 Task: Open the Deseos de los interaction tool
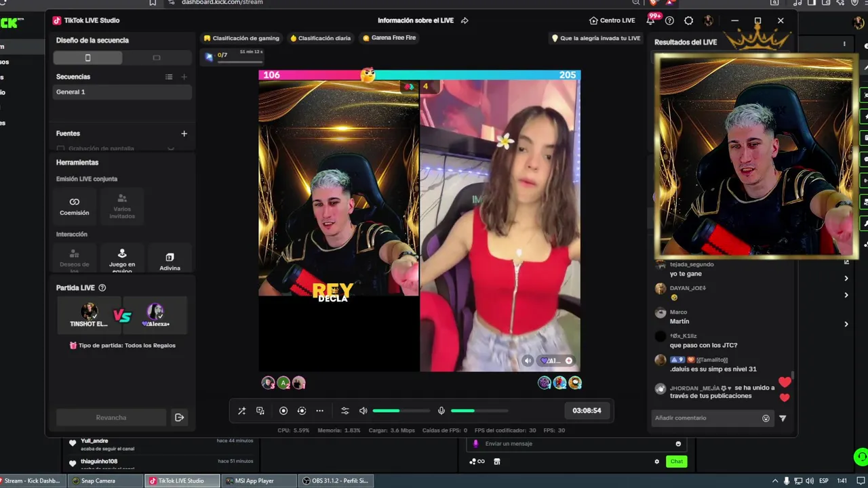75,259
